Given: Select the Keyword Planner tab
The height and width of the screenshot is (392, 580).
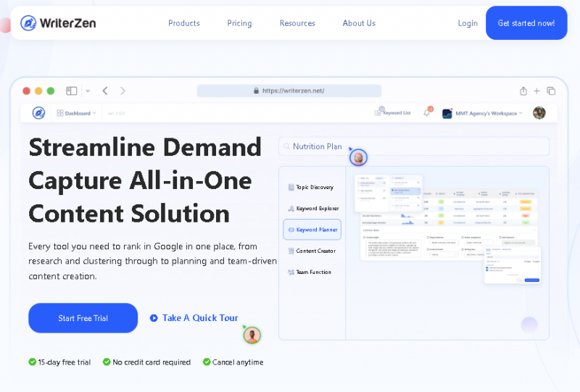Looking at the screenshot, I should (x=312, y=230).
